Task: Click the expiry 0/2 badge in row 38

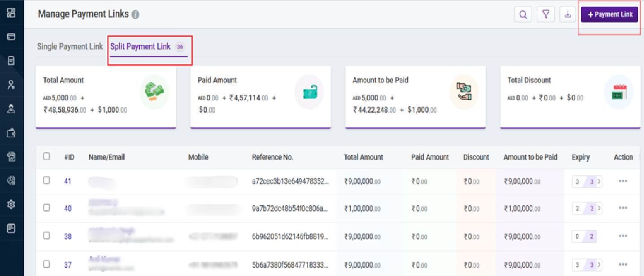Action: coord(584,237)
